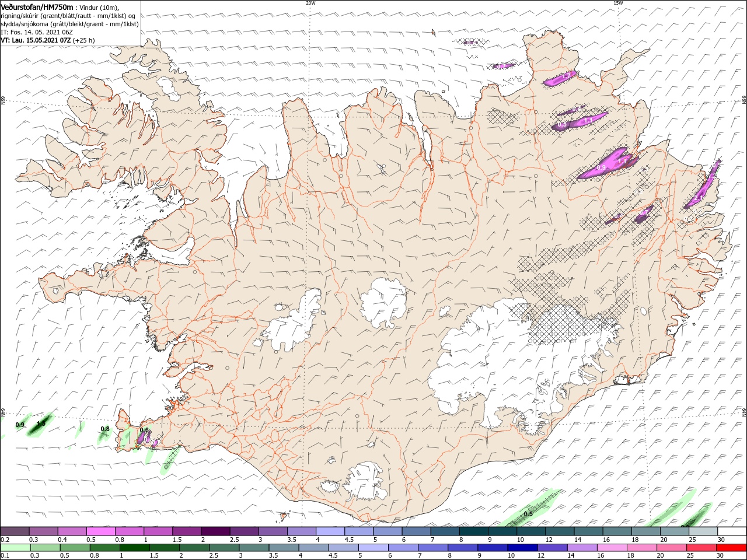The width and height of the screenshot is (747, 560).
Task: Pick the light pink rain swatch between 16 and 18
Action: pyautogui.click(x=612, y=548)
